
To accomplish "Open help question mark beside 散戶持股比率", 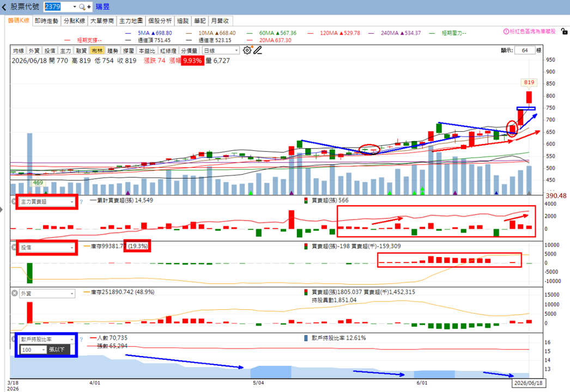I will coord(81,339).
